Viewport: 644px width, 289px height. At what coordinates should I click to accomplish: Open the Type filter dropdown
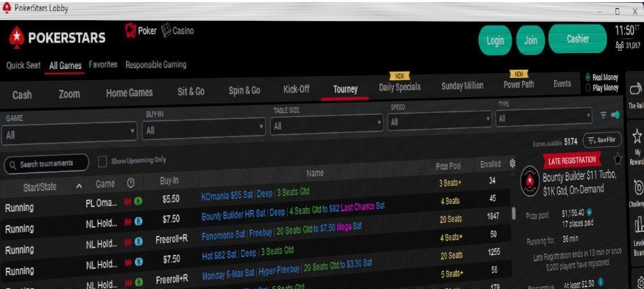point(544,118)
